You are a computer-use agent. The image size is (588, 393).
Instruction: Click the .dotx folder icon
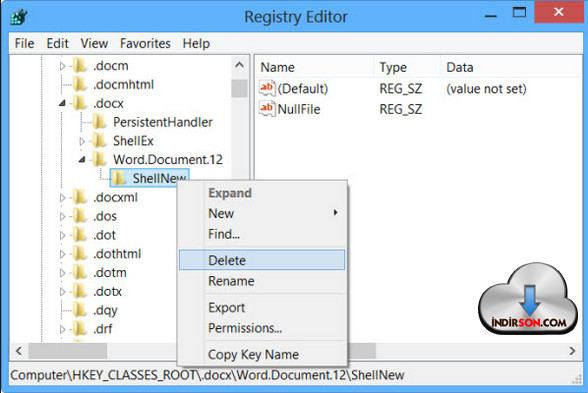coord(80,291)
